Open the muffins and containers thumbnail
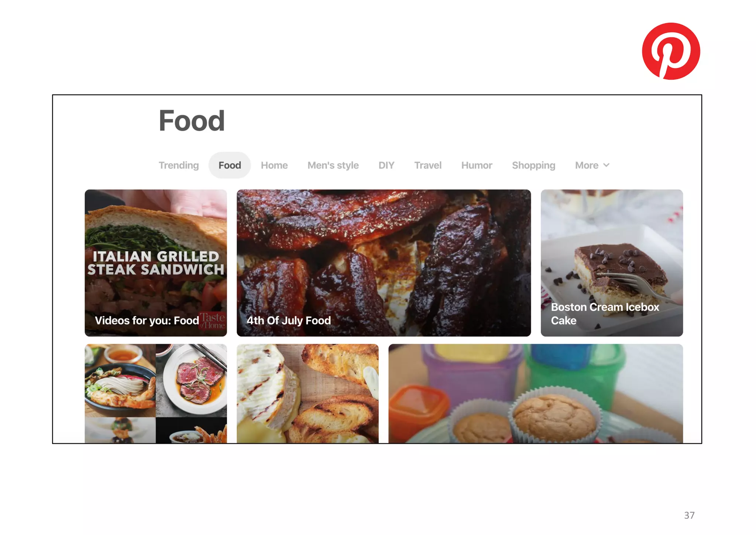Screen dimensions: 756x535 pos(536,393)
